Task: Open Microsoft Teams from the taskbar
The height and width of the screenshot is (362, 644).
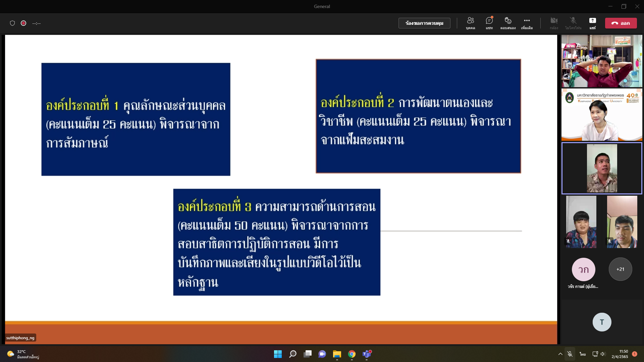Action: pyautogui.click(x=367, y=354)
